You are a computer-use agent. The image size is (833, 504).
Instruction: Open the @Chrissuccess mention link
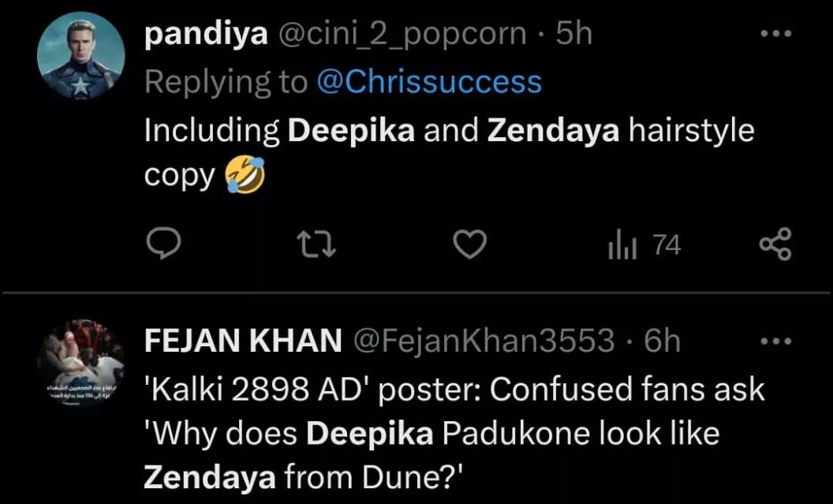point(428,82)
